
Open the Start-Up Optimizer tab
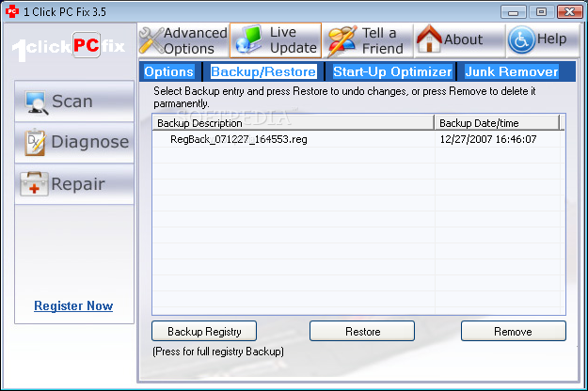tap(392, 71)
